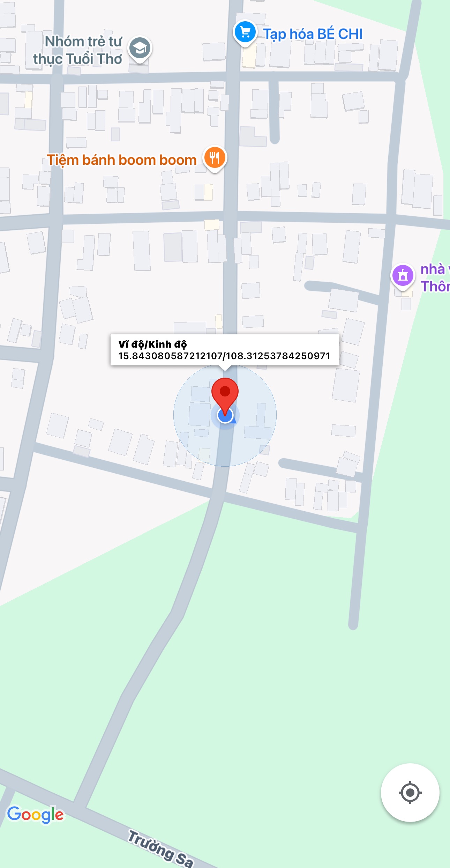Tap the my-location crosshair button

(x=410, y=792)
